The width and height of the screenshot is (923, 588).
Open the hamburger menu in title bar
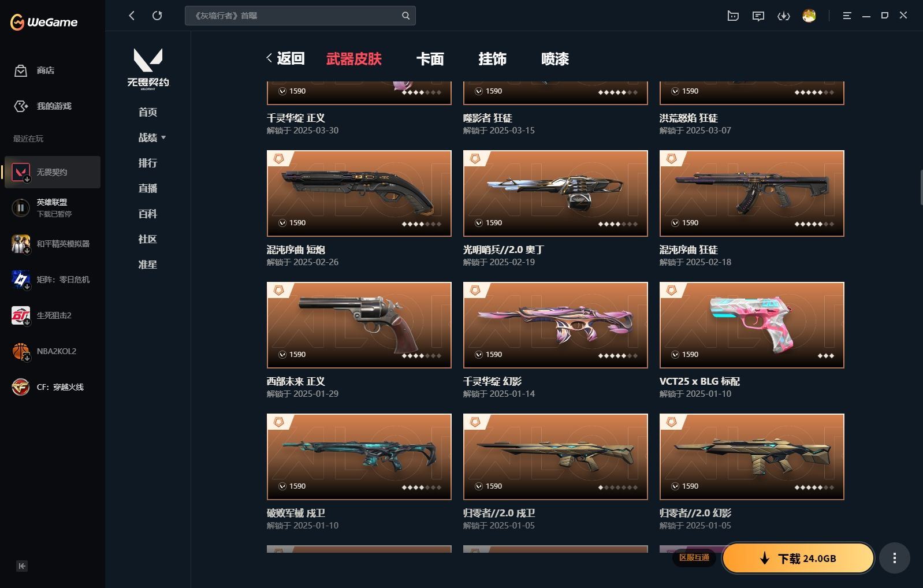point(847,16)
